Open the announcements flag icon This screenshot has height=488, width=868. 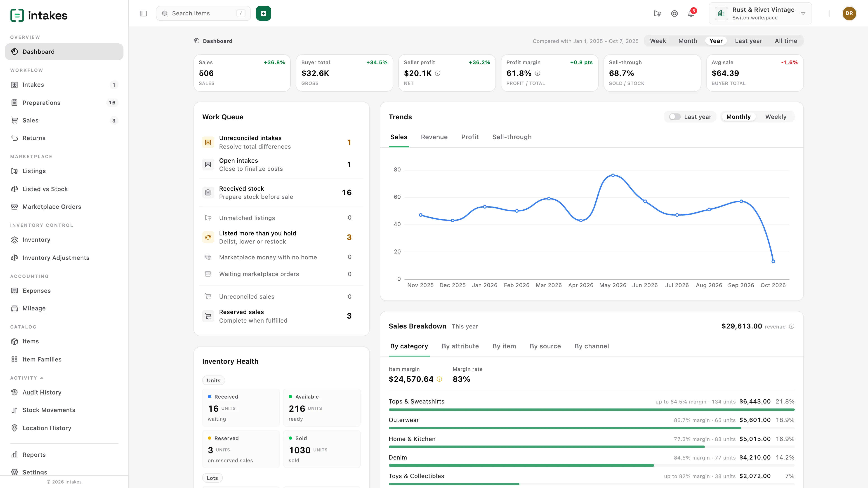(x=657, y=14)
